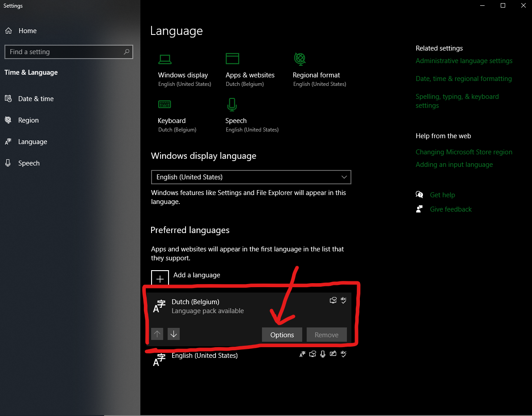Open the Date & time settings page

(x=36, y=99)
